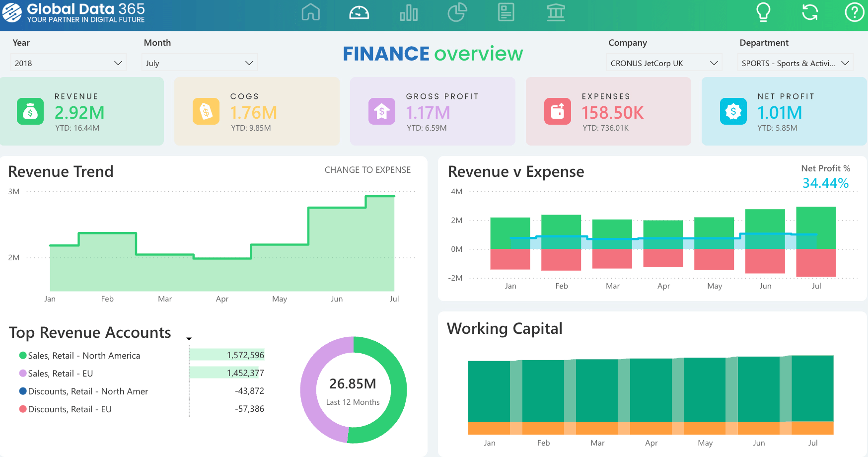Open help using the question mark icon
The image size is (868, 457).
click(x=854, y=13)
